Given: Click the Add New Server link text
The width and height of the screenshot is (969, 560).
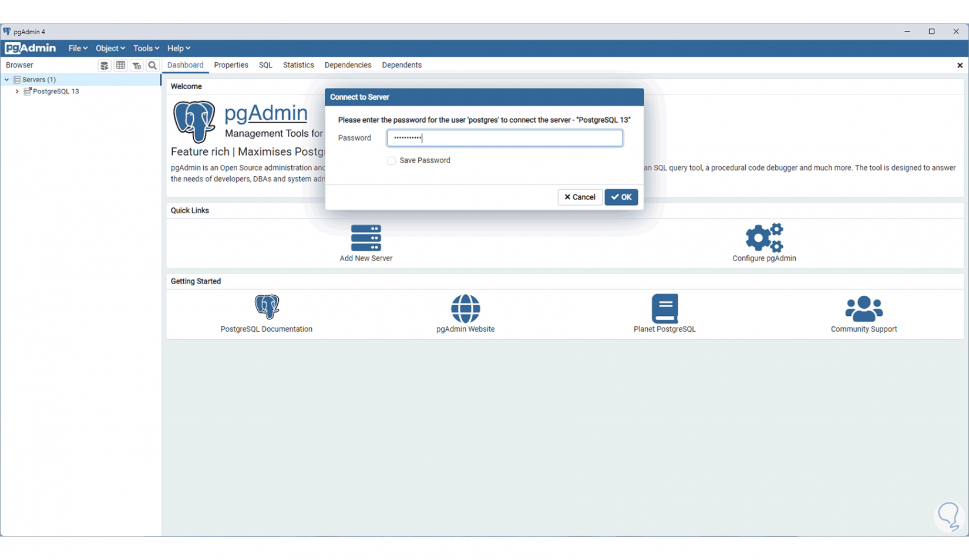Looking at the screenshot, I should click(x=366, y=258).
